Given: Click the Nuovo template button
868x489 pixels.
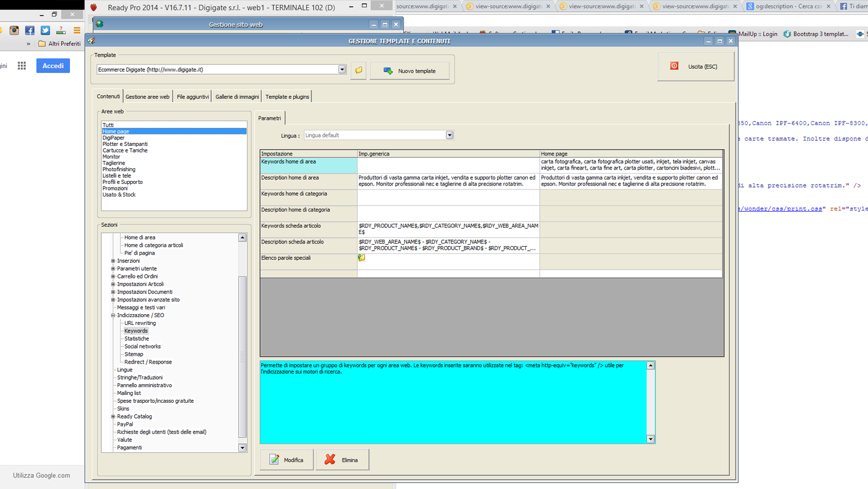Looking at the screenshot, I should [410, 71].
